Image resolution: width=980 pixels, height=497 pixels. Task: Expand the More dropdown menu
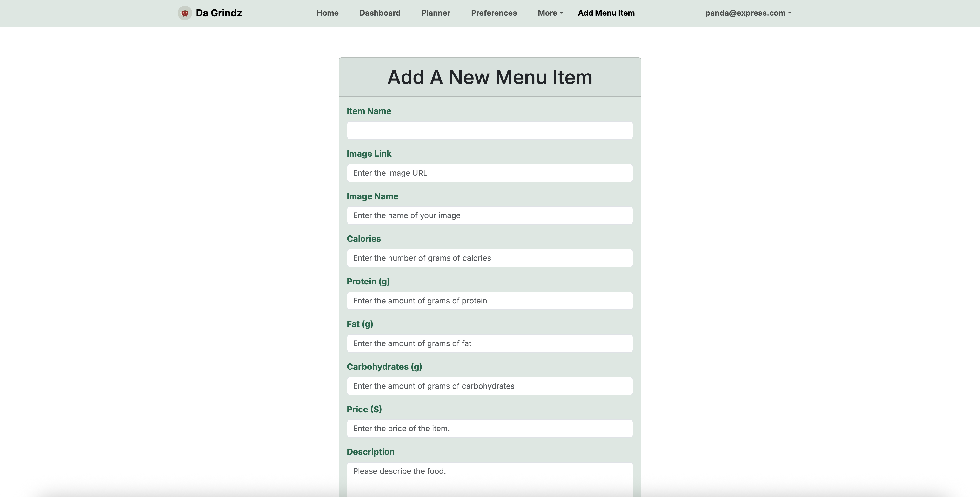tap(550, 13)
